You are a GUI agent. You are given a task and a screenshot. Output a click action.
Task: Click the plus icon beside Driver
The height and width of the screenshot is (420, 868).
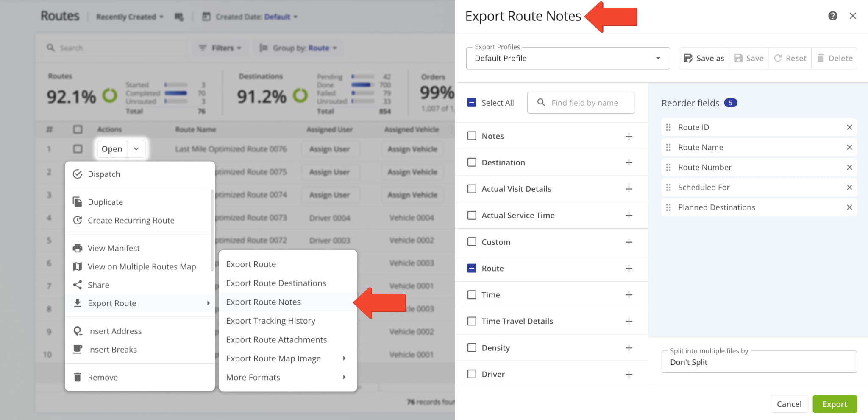[x=629, y=374]
